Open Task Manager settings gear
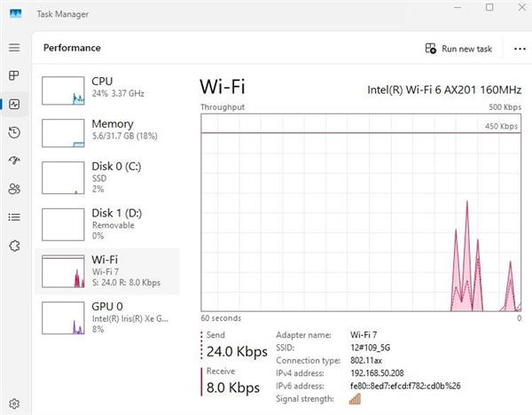The image size is (532, 415). point(14,403)
